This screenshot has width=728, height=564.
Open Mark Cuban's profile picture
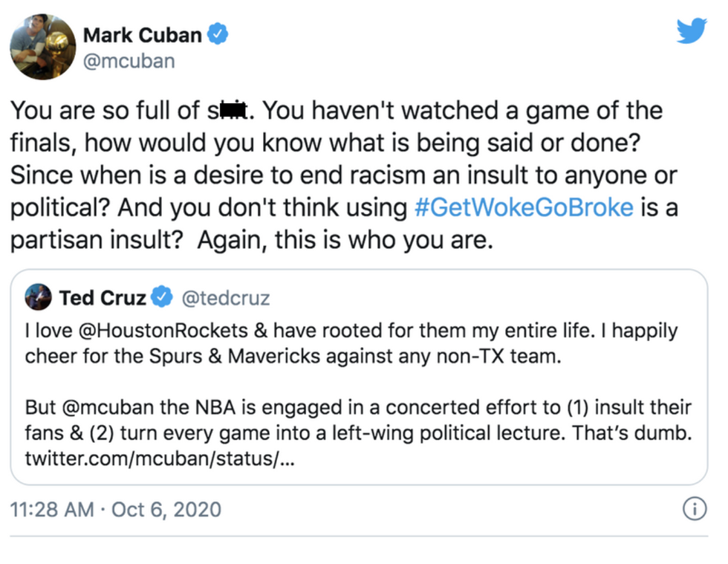pos(43,47)
